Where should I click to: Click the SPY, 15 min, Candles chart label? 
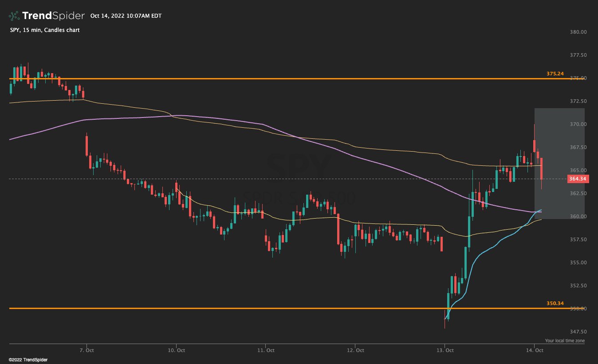point(44,30)
